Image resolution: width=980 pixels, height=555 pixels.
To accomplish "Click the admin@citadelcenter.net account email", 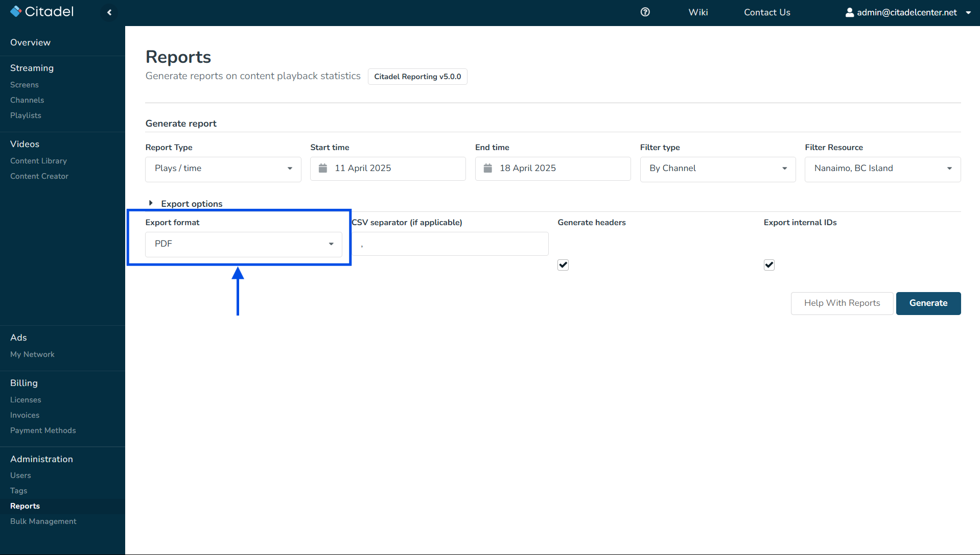I will pos(907,12).
